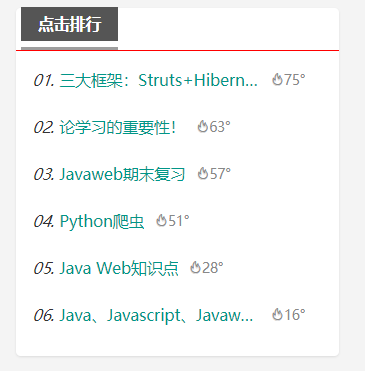The height and width of the screenshot is (371, 365).
Task: Click the 57° heat value
Action: [220, 174]
